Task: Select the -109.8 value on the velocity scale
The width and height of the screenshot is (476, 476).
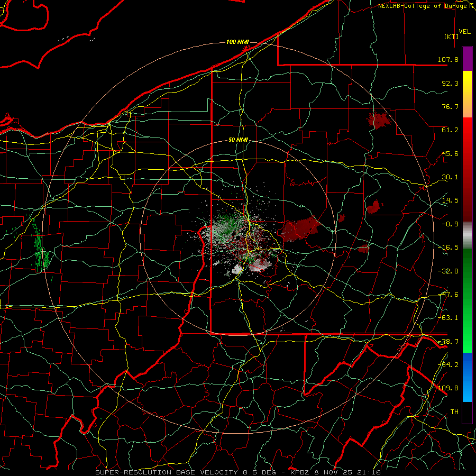Action: (x=446, y=388)
